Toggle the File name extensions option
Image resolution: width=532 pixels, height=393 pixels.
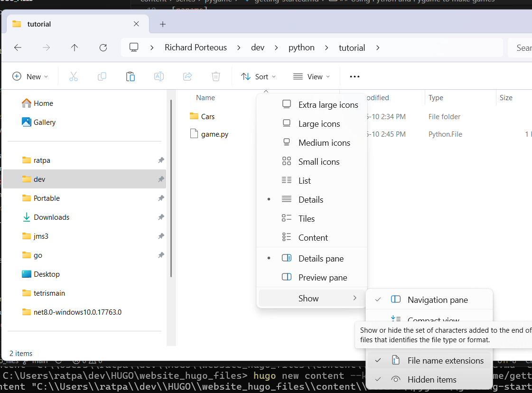click(x=445, y=361)
